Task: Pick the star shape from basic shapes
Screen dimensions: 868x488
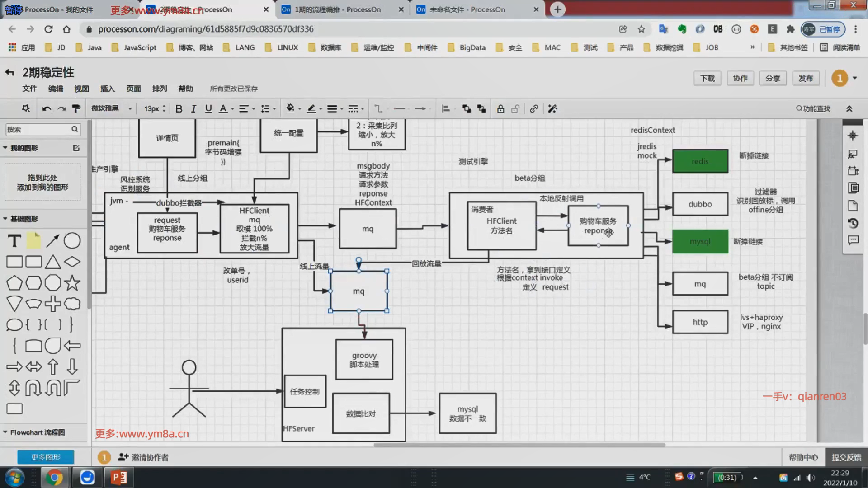Action: coord(72,283)
